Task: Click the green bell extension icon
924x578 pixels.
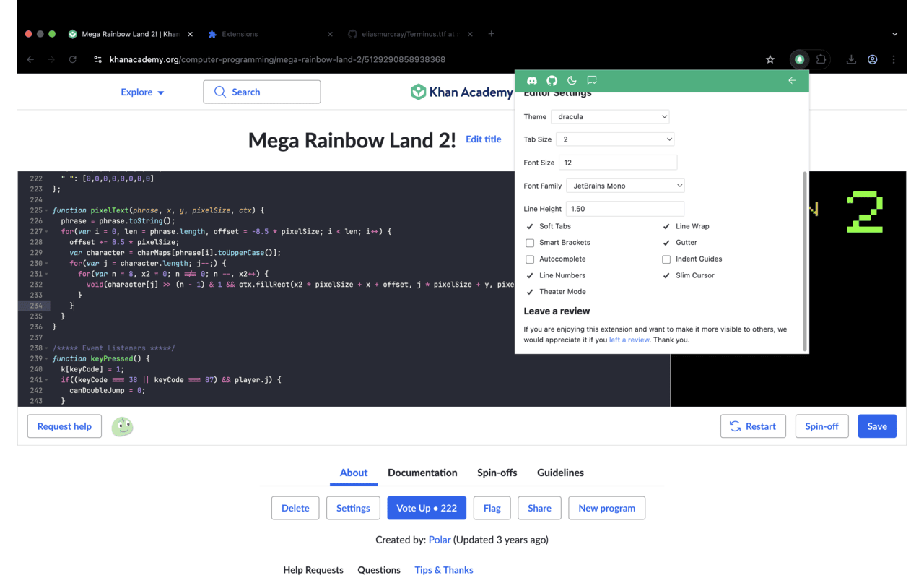Action: coord(799,60)
